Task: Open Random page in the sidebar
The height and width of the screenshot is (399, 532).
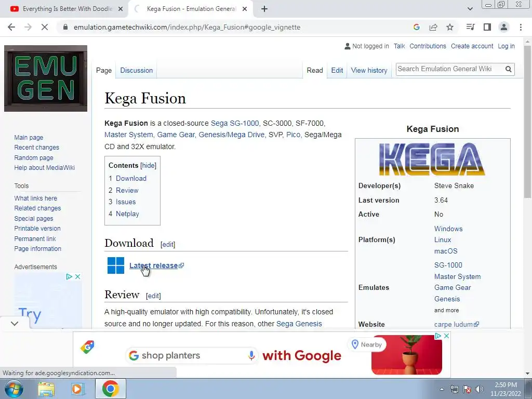Action: pos(34,158)
